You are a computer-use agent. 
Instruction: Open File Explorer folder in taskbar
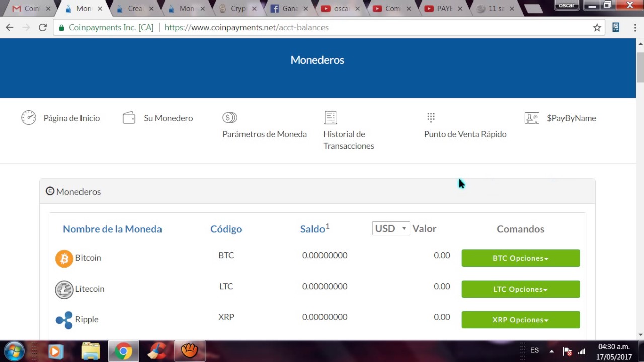91,351
